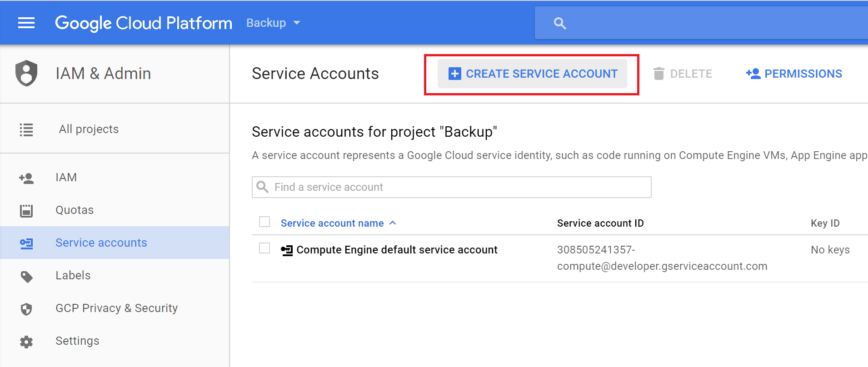This screenshot has width=868, height=367.
Task: Click the magnifier icon in service account filter
Action: pyautogui.click(x=262, y=187)
